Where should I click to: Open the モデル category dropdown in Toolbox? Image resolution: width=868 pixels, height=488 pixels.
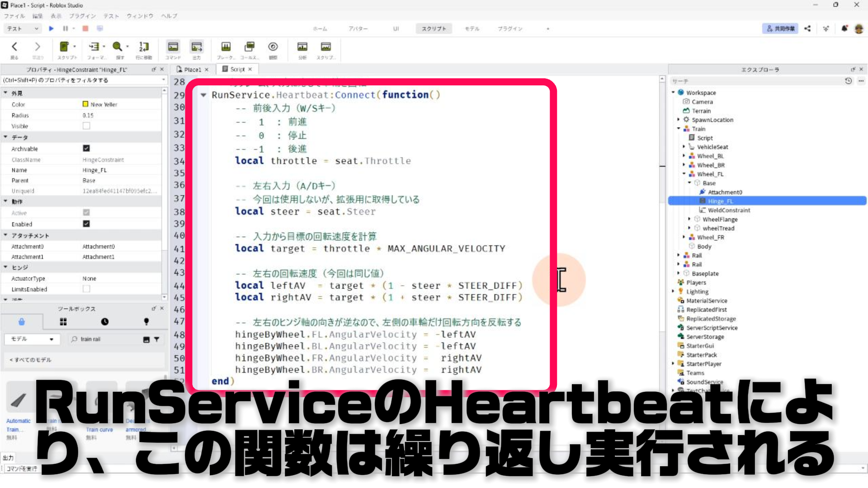coord(32,339)
